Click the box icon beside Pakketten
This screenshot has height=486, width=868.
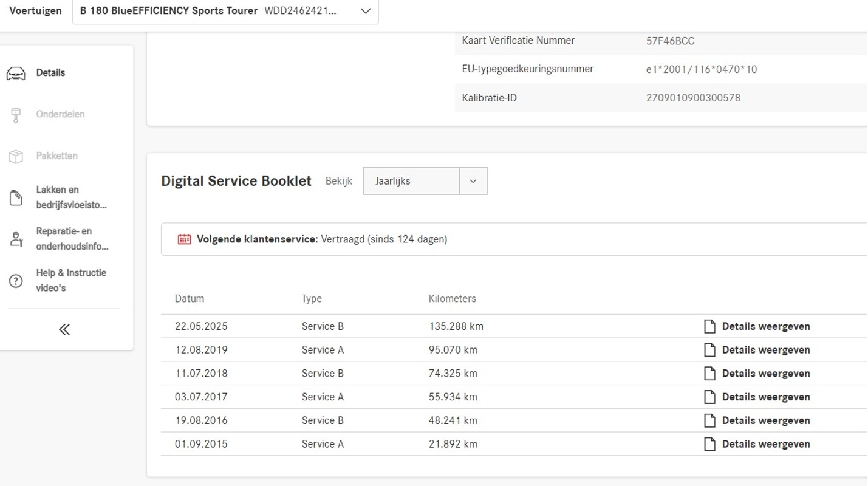(16, 156)
